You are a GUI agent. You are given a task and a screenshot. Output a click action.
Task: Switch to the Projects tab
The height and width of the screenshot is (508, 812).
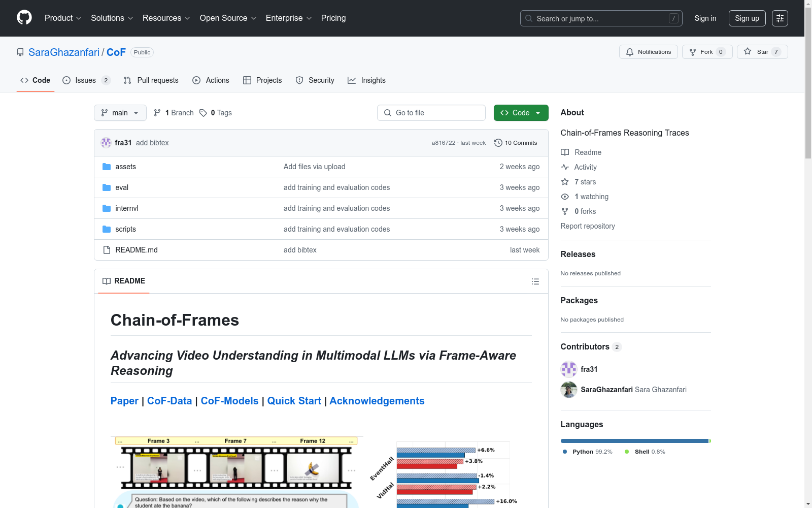pos(262,80)
